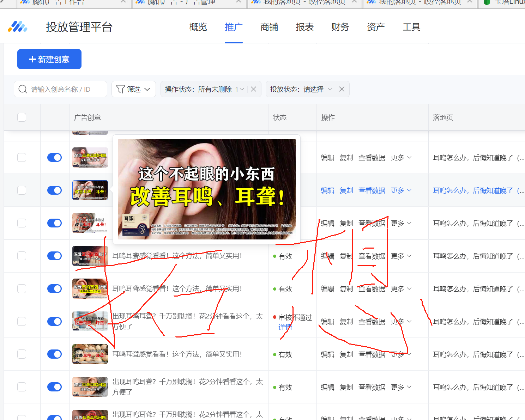Expand 更多 in the mushroom thumbnail row
The image size is (525, 420).
[x=401, y=354]
